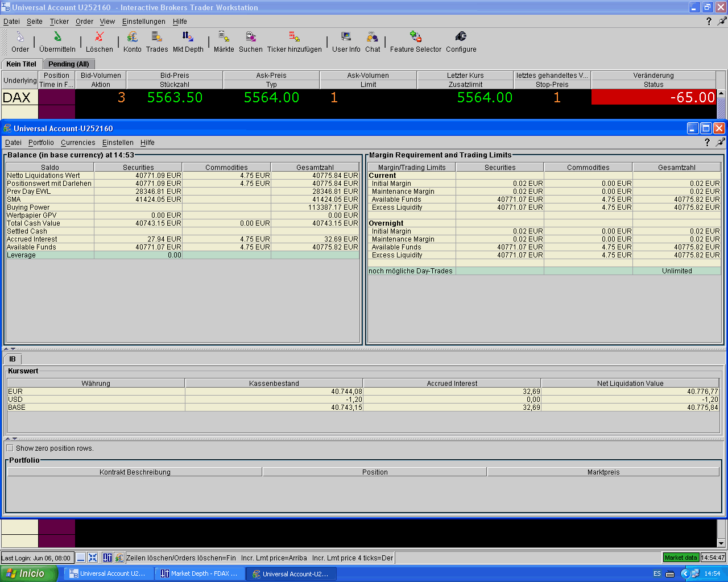Open the Feature Selector icon
This screenshot has width=728, height=582.
click(416, 37)
